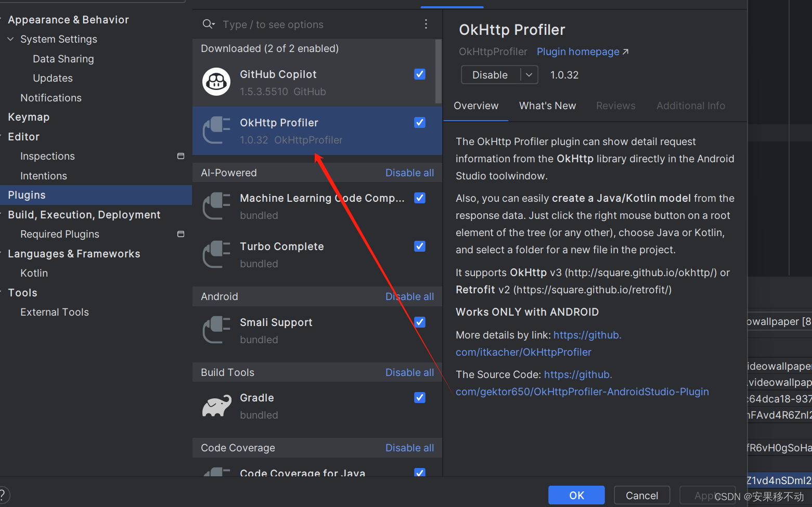
Task: Open Inspections settings
Action: tap(47, 156)
